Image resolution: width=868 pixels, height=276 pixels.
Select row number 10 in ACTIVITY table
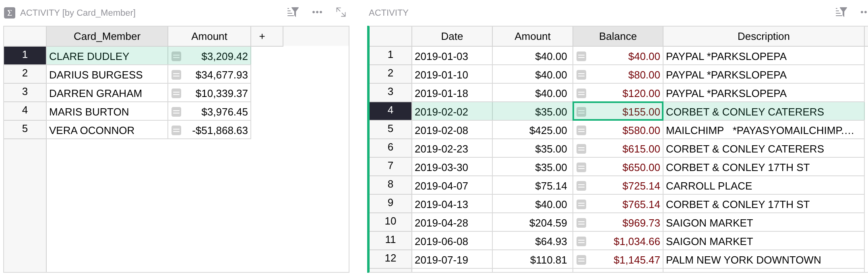click(x=391, y=221)
